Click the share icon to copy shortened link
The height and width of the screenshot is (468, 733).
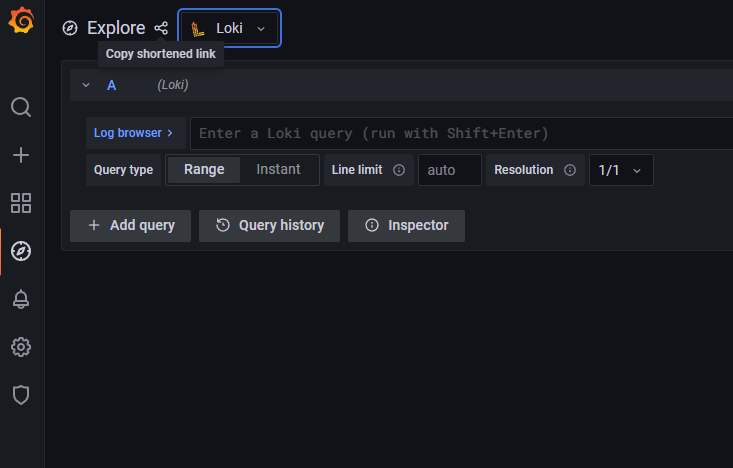coord(161,28)
